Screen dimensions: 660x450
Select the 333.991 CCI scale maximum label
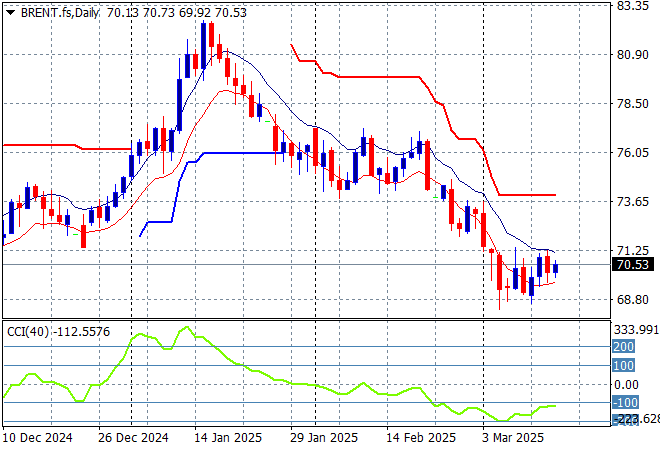coord(636,330)
